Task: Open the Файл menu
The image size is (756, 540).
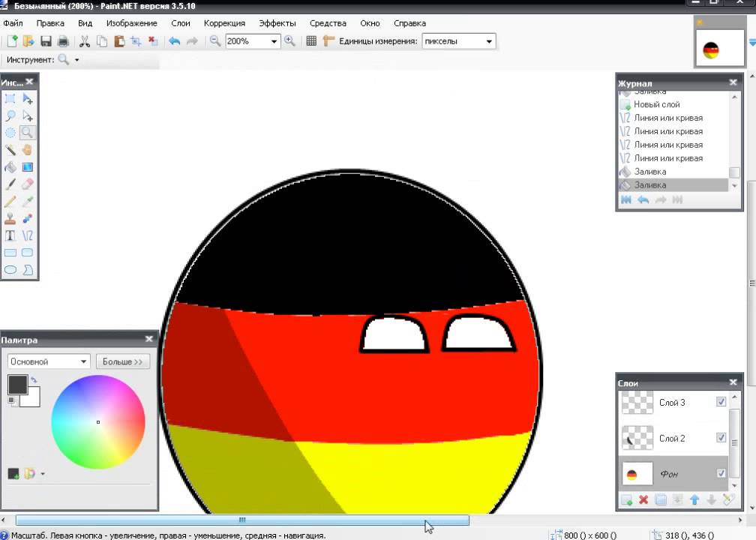Action: coord(13,23)
